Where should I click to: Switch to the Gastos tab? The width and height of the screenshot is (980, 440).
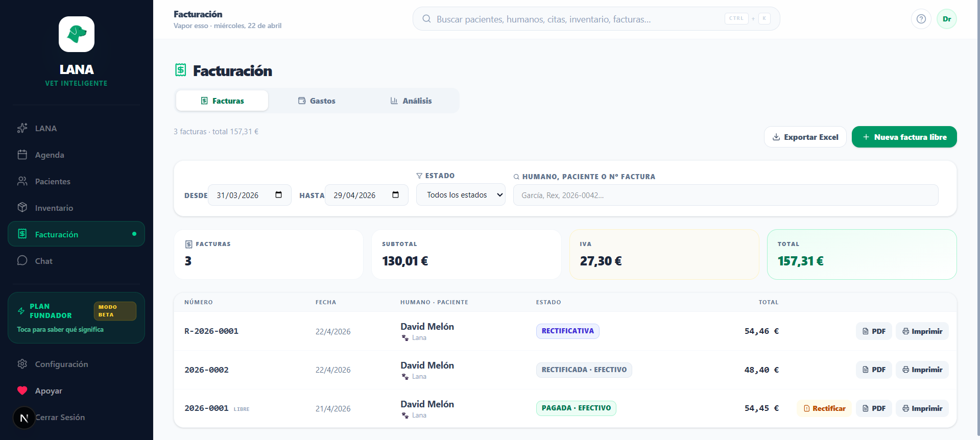[x=317, y=101]
